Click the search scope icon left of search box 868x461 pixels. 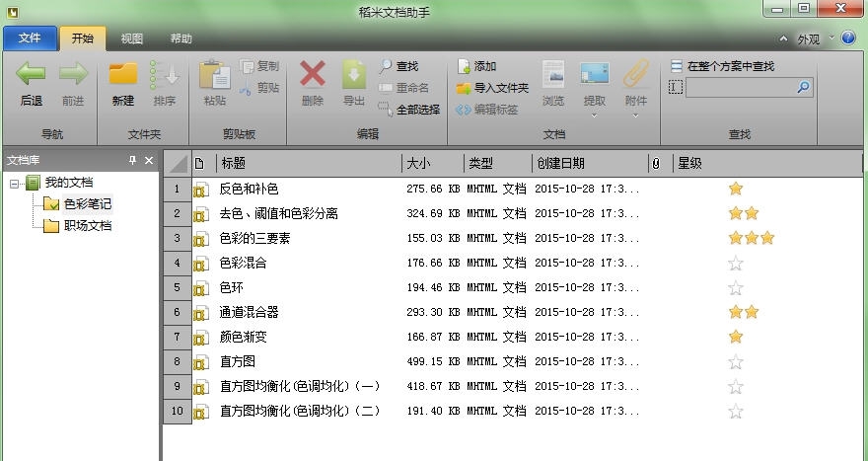pos(676,87)
